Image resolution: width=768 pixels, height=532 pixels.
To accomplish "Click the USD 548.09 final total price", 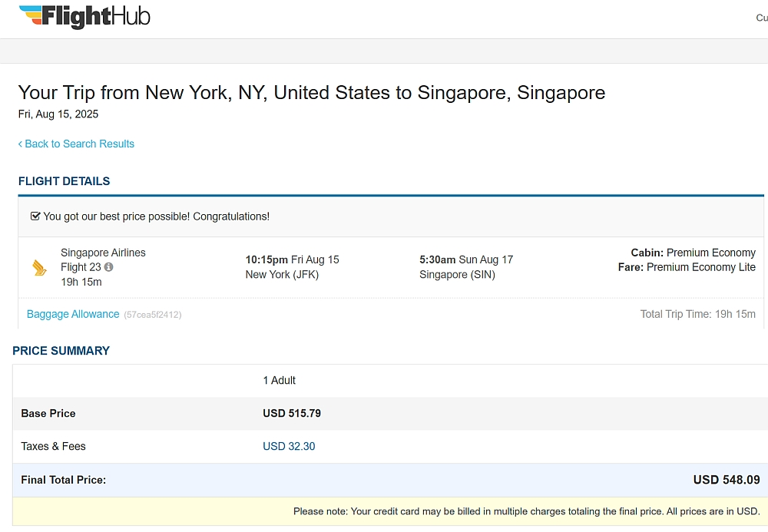I will tap(727, 480).
